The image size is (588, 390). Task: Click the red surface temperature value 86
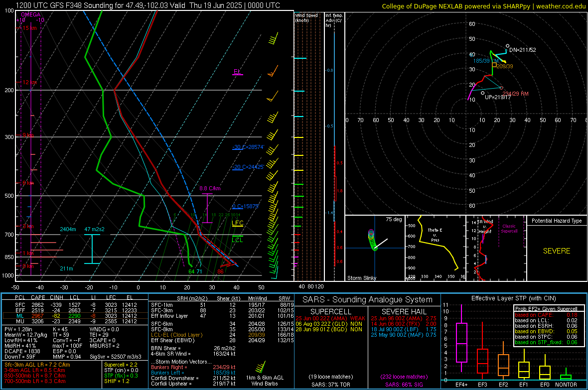220,271
